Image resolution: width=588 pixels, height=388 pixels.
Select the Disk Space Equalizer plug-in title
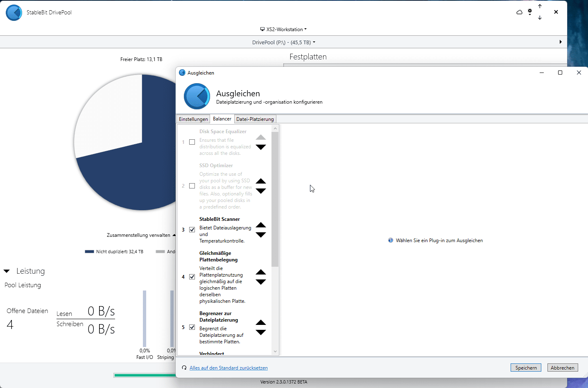click(223, 132)
